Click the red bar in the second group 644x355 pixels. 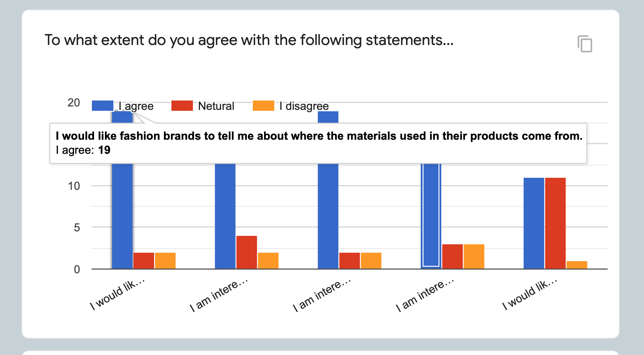pos(247,252)
